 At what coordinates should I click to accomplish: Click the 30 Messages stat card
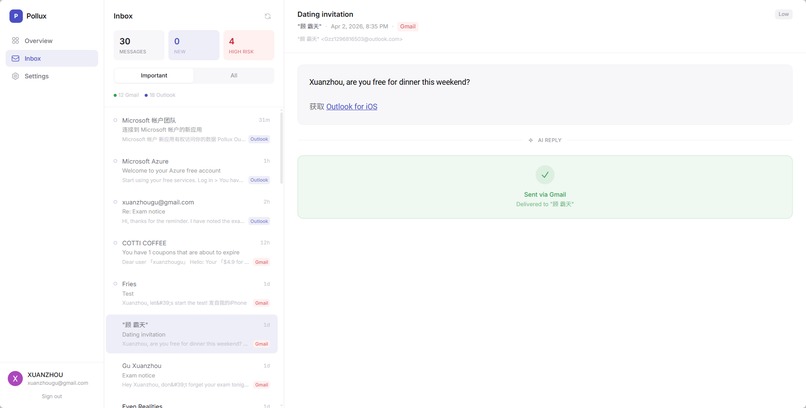pos(139,45)
